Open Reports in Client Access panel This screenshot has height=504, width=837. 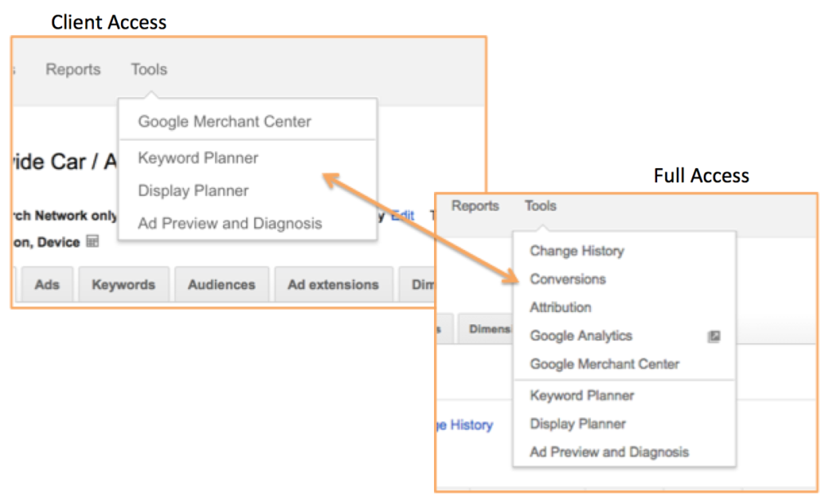[x=73, y=69]
